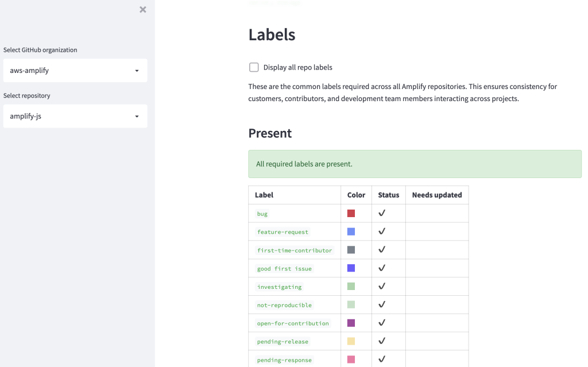588x367 pixels.
Task: Click the Labels heading
Action: [x=272, y=34]
